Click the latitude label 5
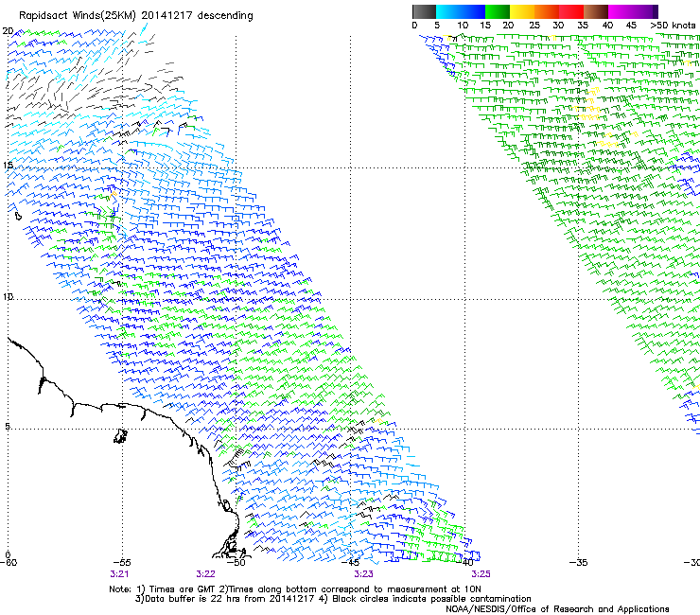 click(8, 427)
